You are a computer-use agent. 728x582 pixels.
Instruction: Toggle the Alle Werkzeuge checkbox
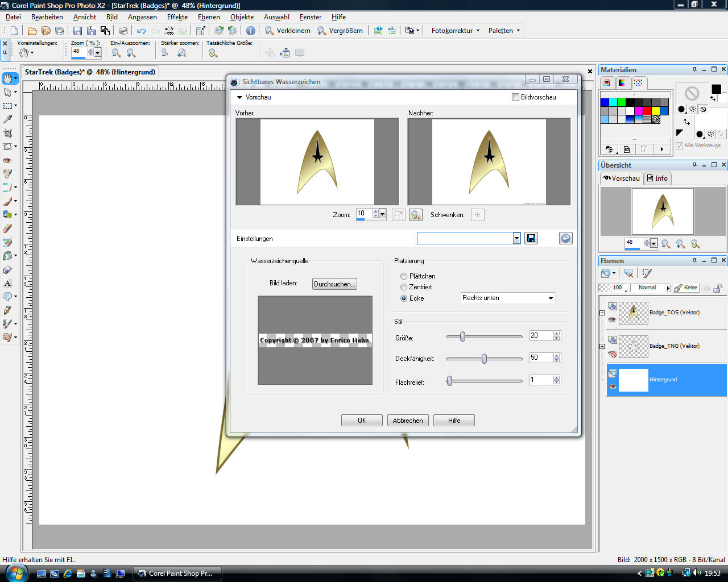pyautogui.click(x=679, y=145)
